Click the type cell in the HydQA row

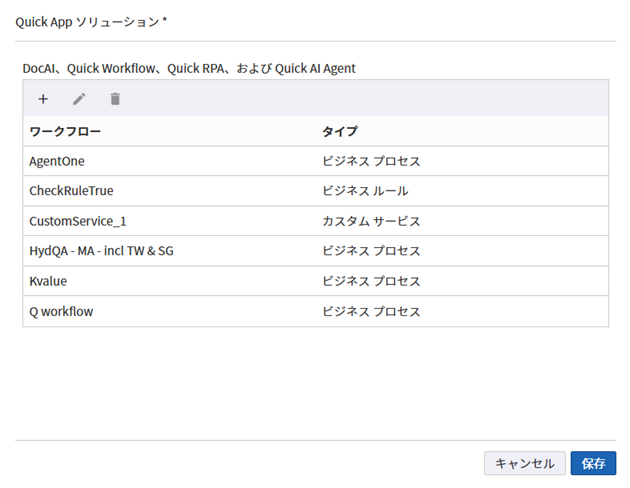click(x=371, y=251)
